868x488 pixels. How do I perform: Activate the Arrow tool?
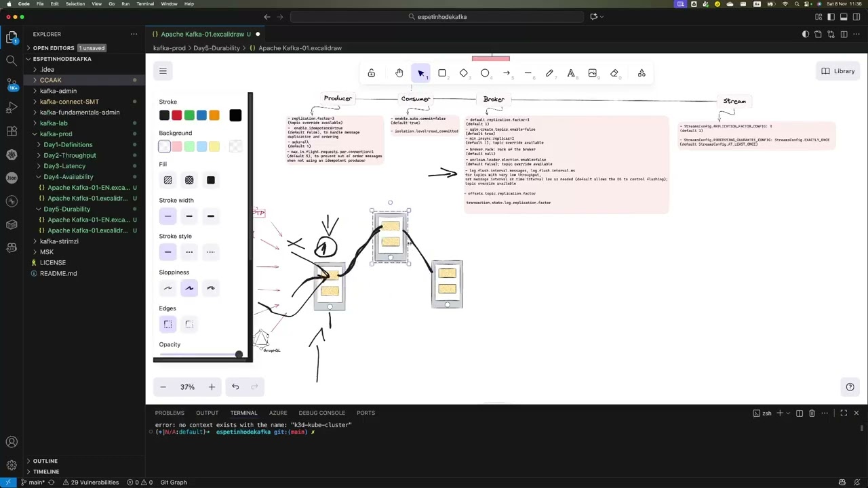click(507, 73)
